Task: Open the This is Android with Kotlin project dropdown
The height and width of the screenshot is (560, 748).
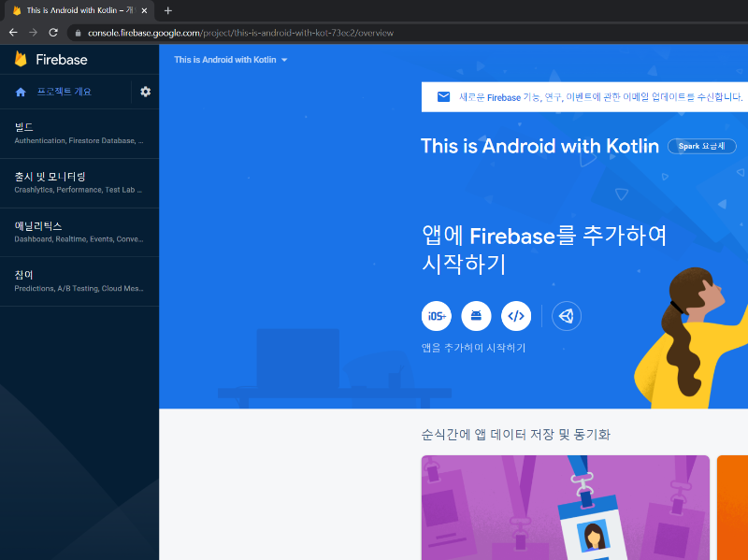Action: click(x=231, y=60)
